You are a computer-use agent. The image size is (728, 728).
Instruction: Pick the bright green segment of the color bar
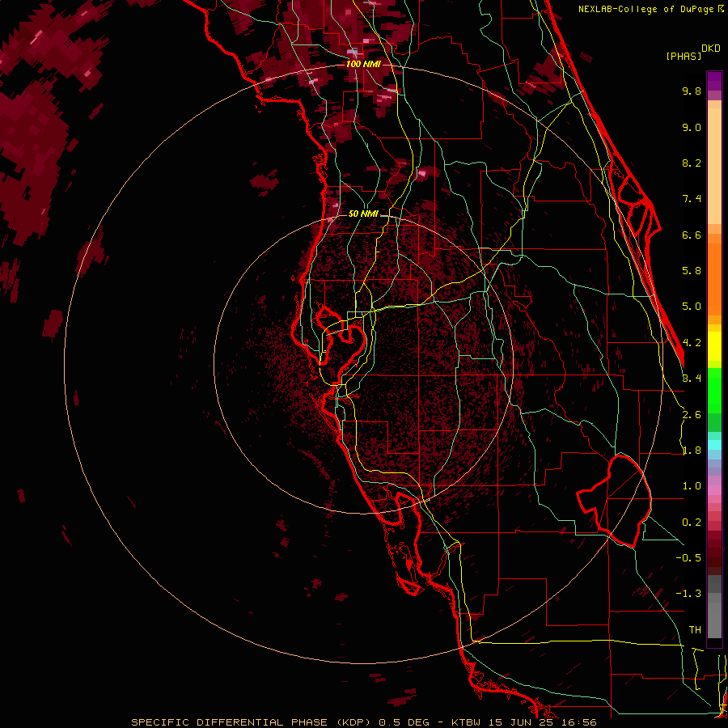tap(714, 390)
